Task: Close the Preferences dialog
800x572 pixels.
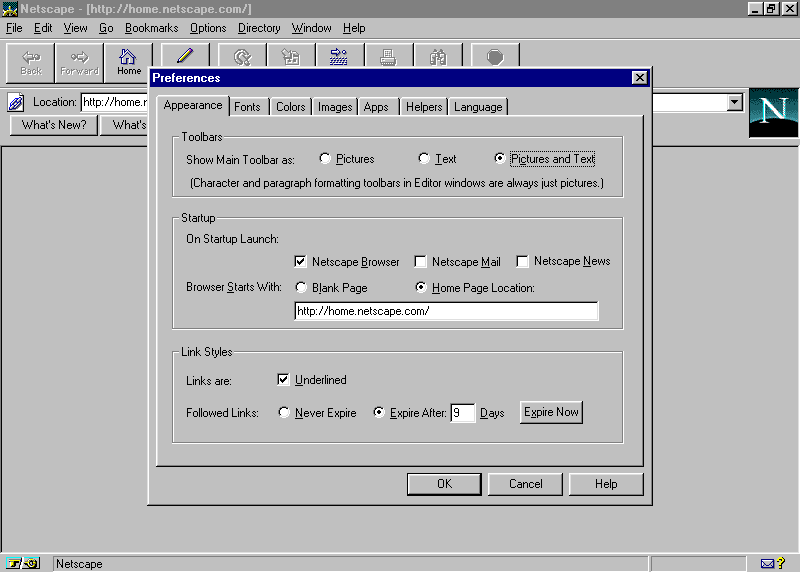Action: pos(639,78)
